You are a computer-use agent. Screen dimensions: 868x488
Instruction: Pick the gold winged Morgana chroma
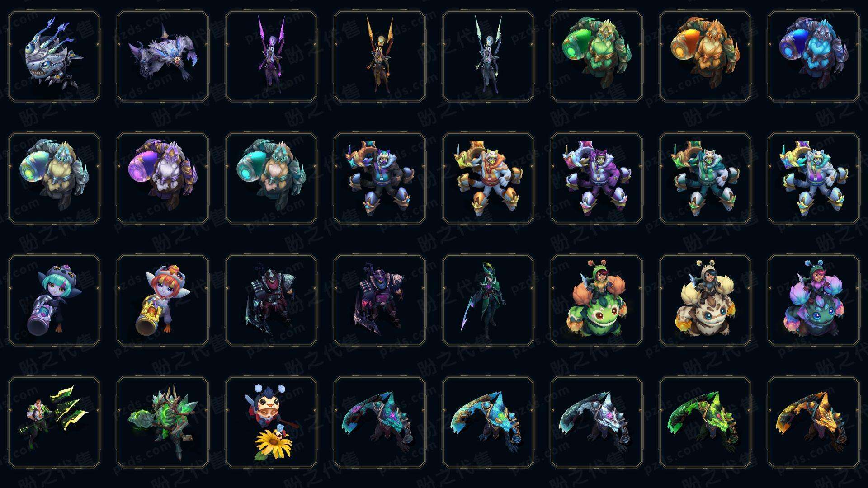point(380,56)
